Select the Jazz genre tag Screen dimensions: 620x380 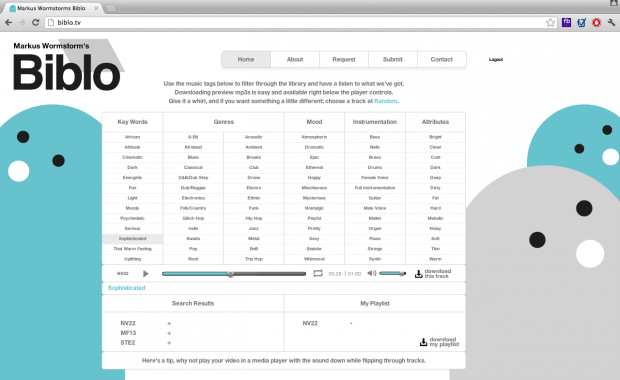click(254, 229)
